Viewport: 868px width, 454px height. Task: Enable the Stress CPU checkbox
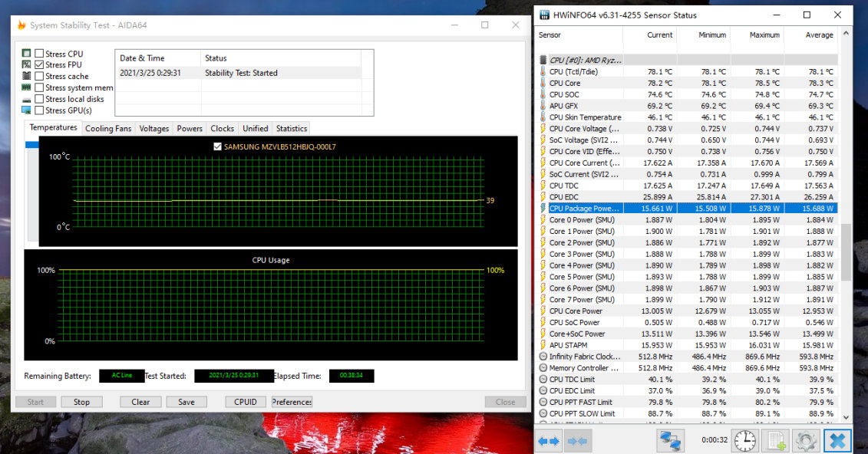[39, 54]
